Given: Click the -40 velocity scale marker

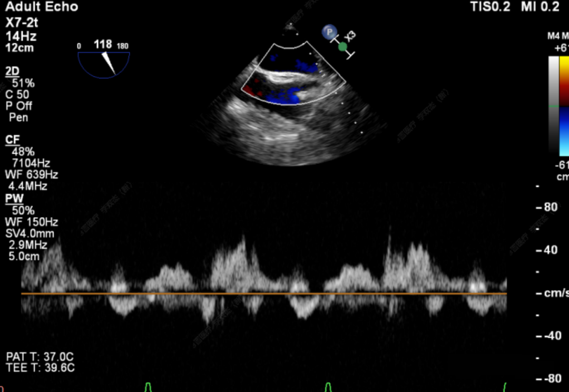Looking at the screenshot, I should (x=549, y=336).
